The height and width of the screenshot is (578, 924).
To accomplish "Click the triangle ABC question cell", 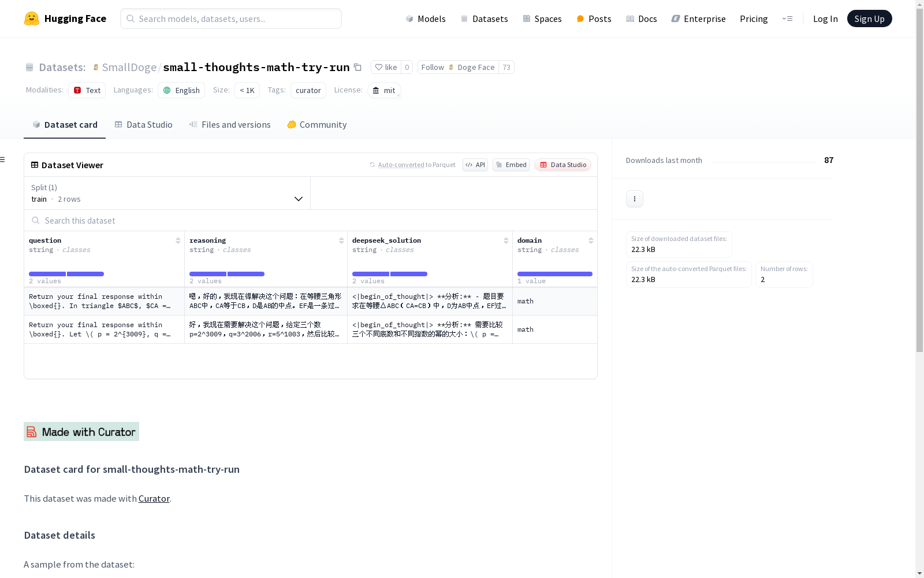I will pos(104,301).
